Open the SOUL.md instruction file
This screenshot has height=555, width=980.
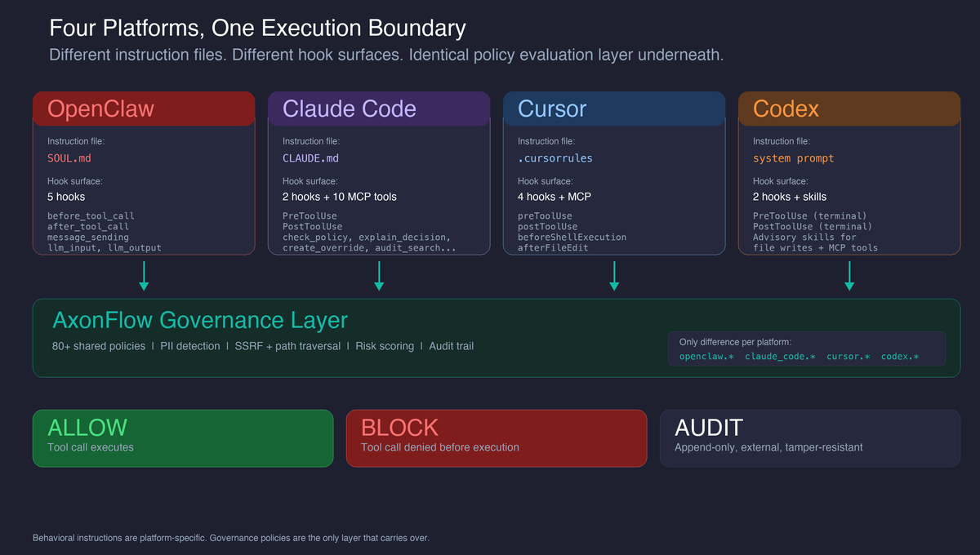[68, 158]
